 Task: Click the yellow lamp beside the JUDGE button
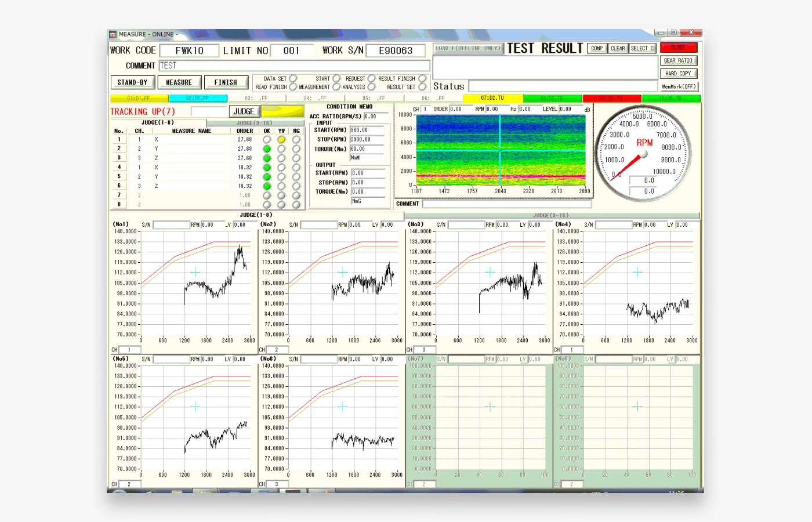[282, 111]
